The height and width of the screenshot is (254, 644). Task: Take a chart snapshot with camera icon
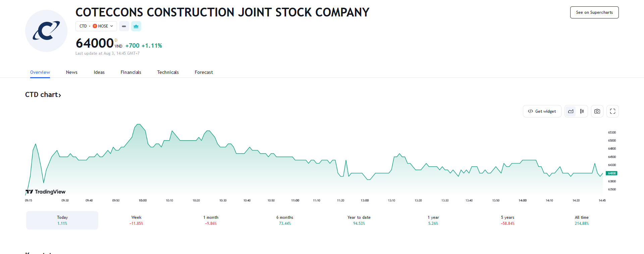click(x=597, y=111)
